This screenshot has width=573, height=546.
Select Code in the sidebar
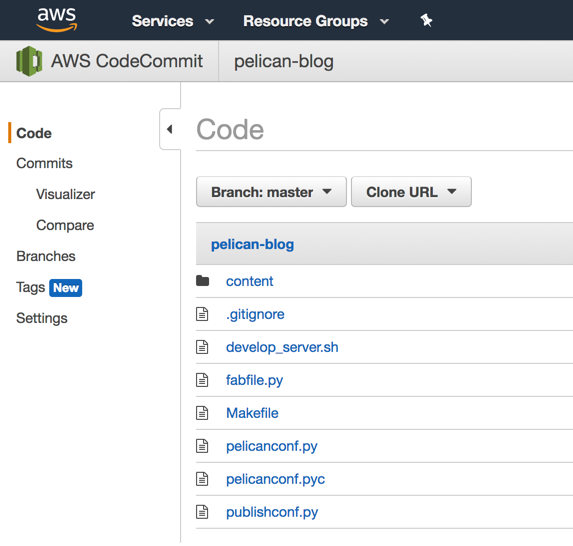coord(34,133)
